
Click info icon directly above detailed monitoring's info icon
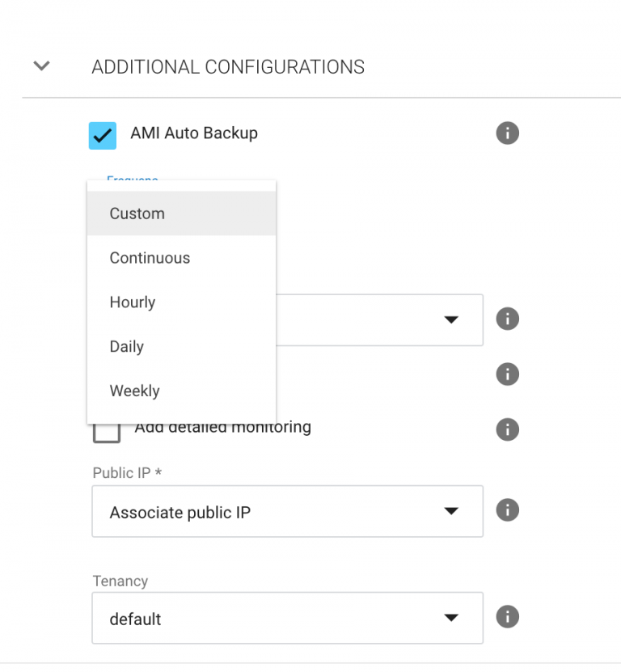coord(507,374)
